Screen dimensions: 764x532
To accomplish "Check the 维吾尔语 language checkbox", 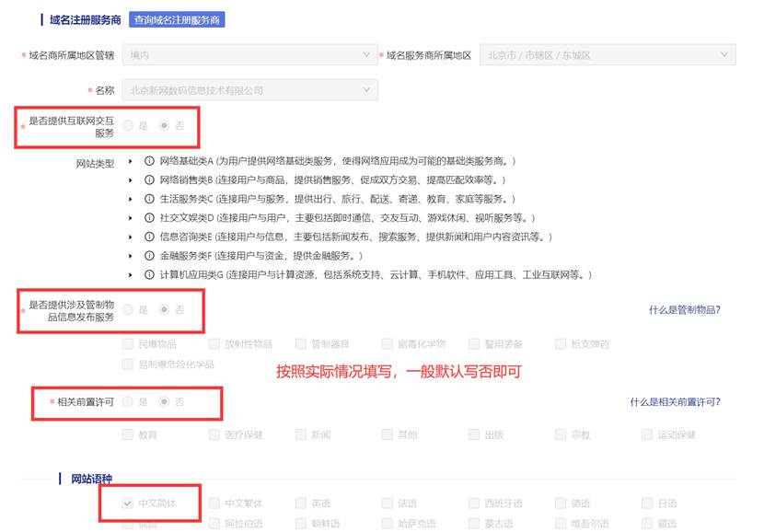I will pyautogui.click(x=561, y=524).
